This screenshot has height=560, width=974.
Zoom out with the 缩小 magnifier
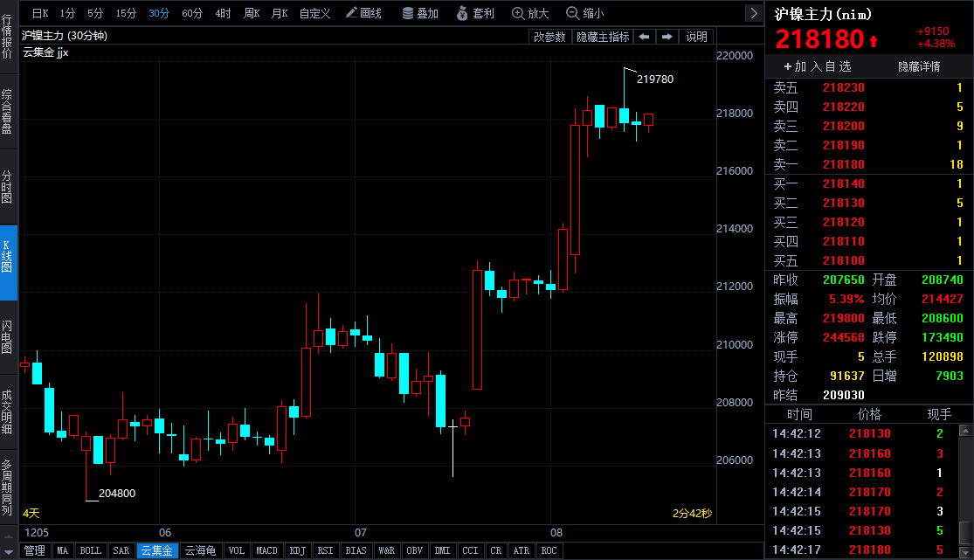point(584,13)
